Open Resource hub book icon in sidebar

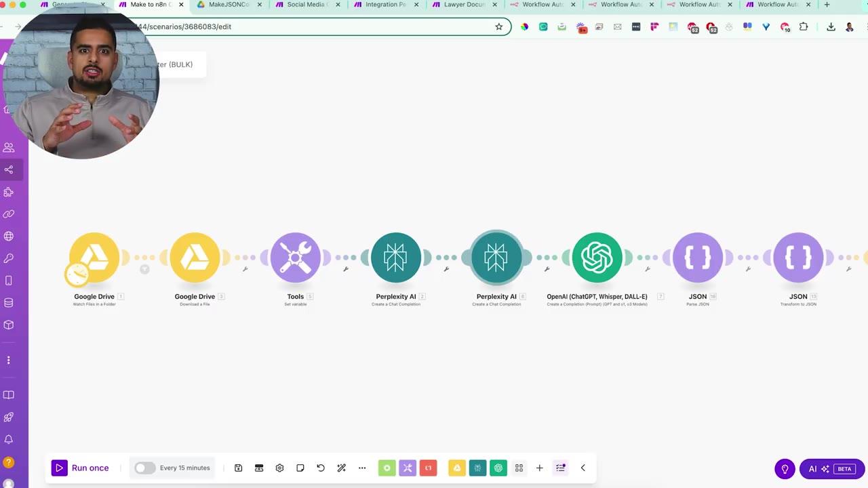tap(9, 395)
